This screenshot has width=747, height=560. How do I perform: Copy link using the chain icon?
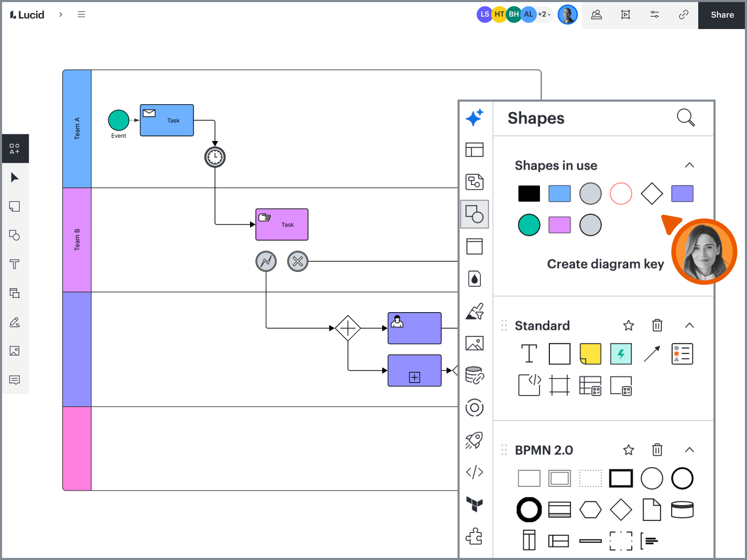pyautogui.click(x=684, y=15)
